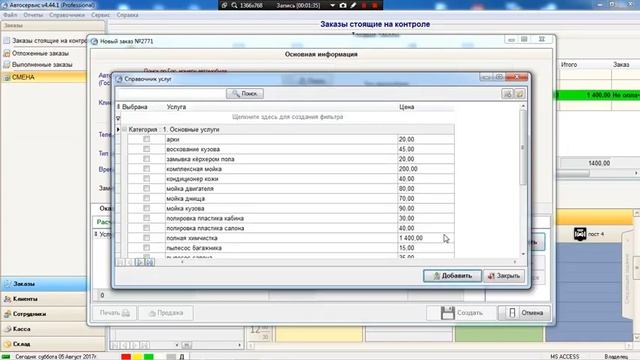Click the first record navigator arrow in Справочник услуг
The width and height of the screenshot is (640, 360).
[x=120, y=262]
